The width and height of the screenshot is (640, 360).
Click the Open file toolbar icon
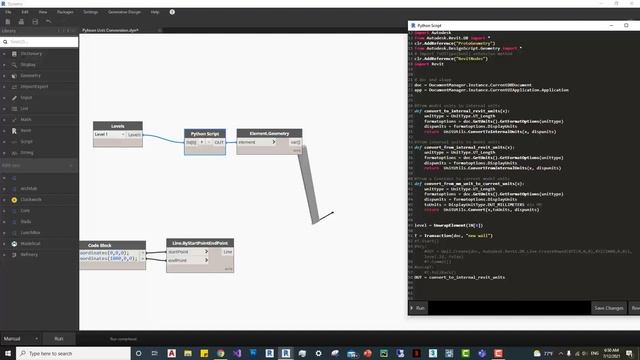coord(21,22)
